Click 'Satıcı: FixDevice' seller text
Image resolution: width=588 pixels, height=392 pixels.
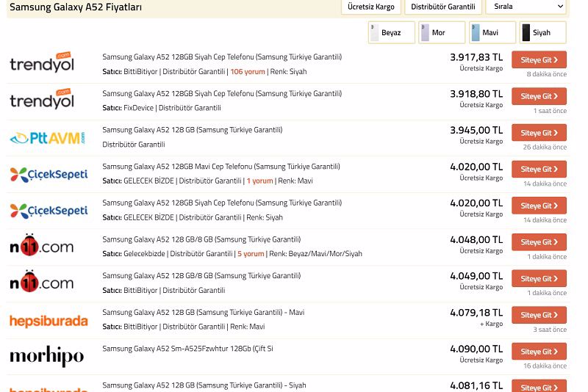[128, 108]
